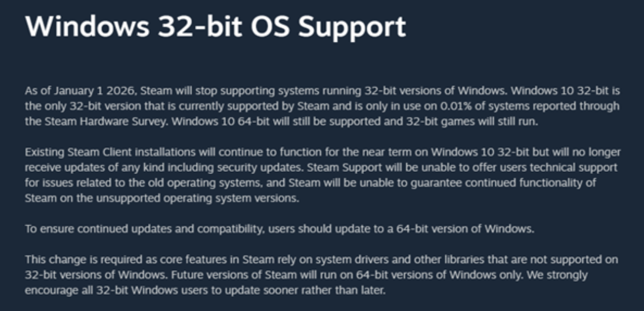The width and height of the screenshot is (644, 311).
Task: Click the "Windows 32-bit OS Support" heading
Action: [x=215, y=27]
